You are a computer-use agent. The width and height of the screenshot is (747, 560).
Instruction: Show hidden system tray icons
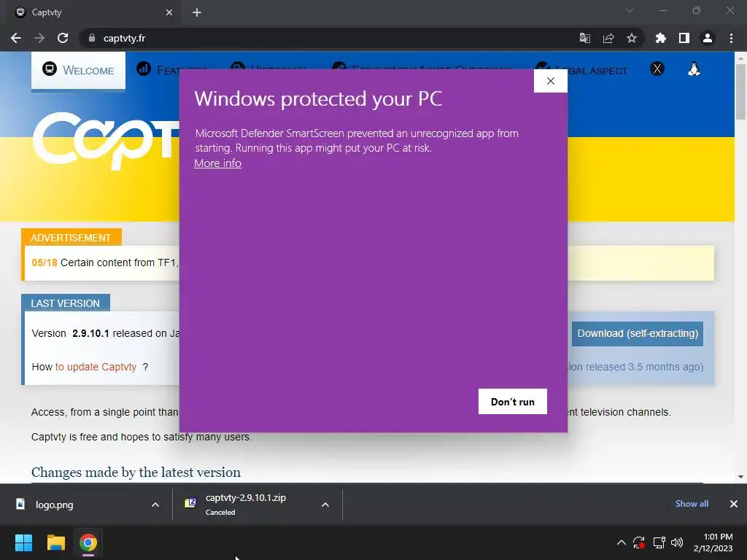tap(622, 542)
